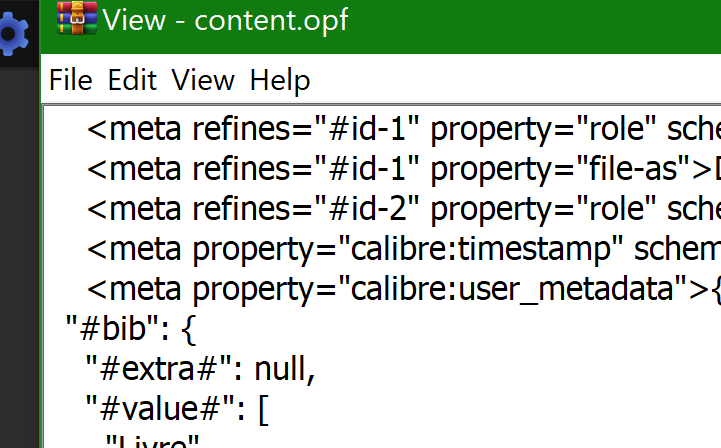Click the first meta refines="#id-1" role line
721x448 pixels.
click(x=400, y=129)
